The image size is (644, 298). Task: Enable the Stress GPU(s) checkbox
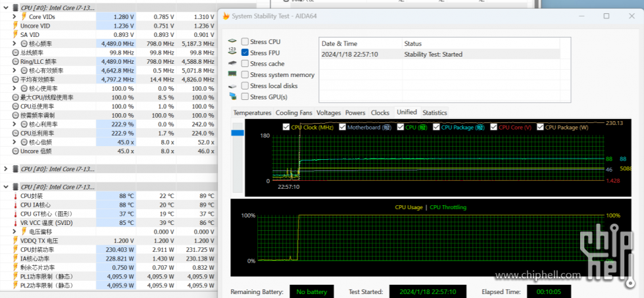click(x=245, y=97)
